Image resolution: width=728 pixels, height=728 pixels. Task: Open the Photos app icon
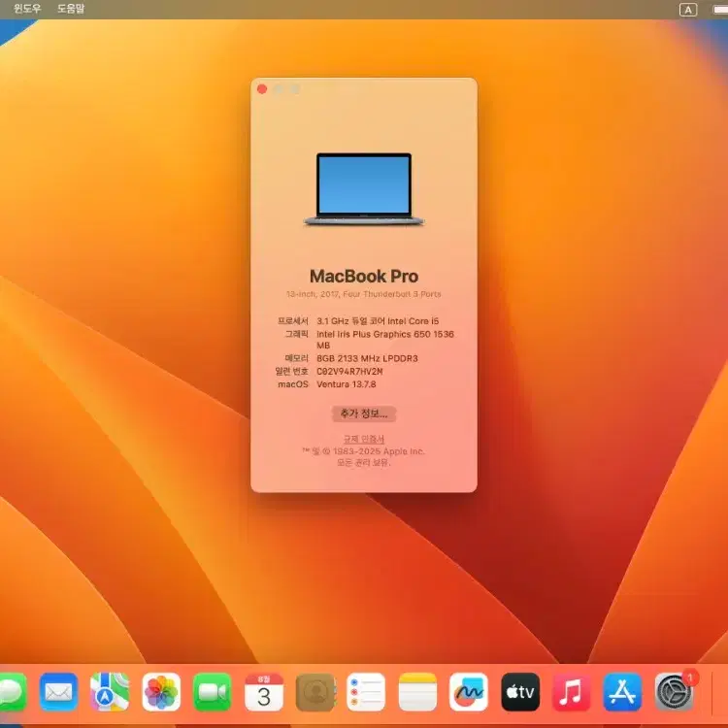tap(161, 692)
